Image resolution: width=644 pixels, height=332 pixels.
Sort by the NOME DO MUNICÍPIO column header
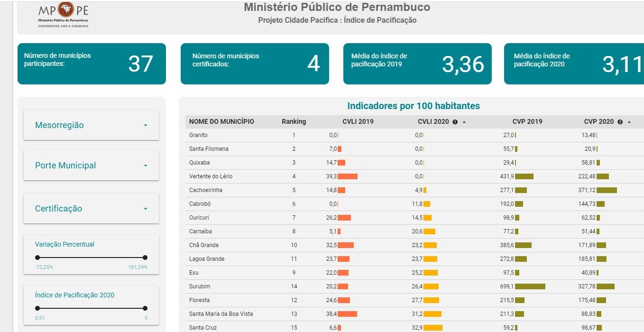221,121
